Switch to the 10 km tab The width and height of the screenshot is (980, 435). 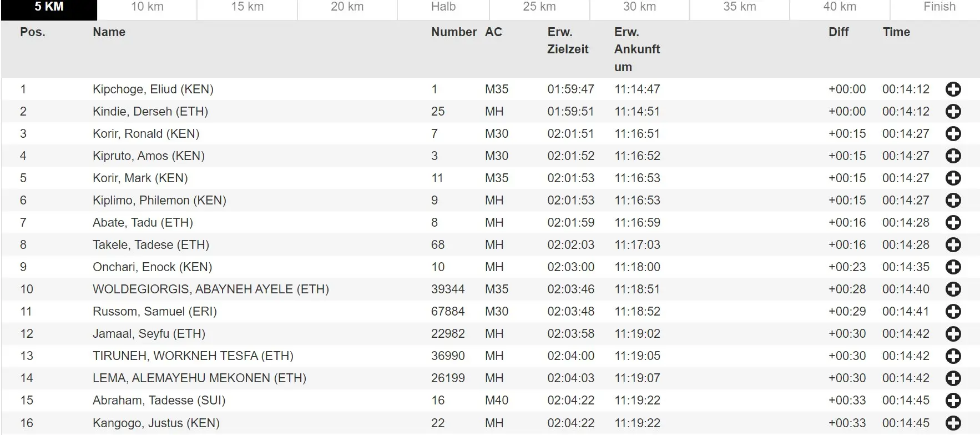[147, 7]
